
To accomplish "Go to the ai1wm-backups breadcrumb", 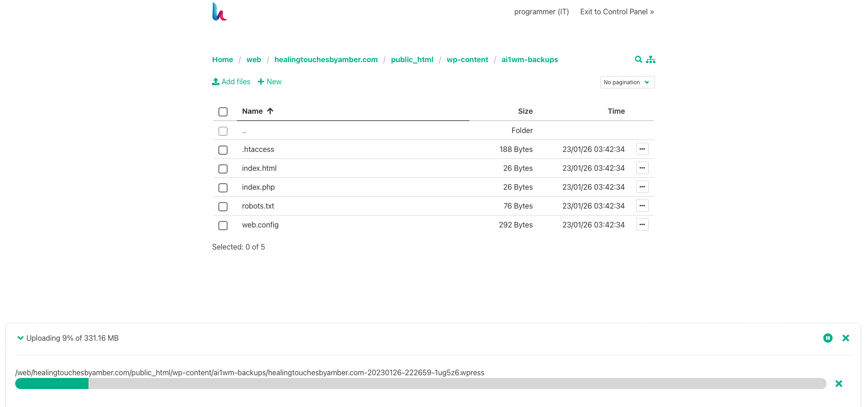I will [x=530, y=59].
